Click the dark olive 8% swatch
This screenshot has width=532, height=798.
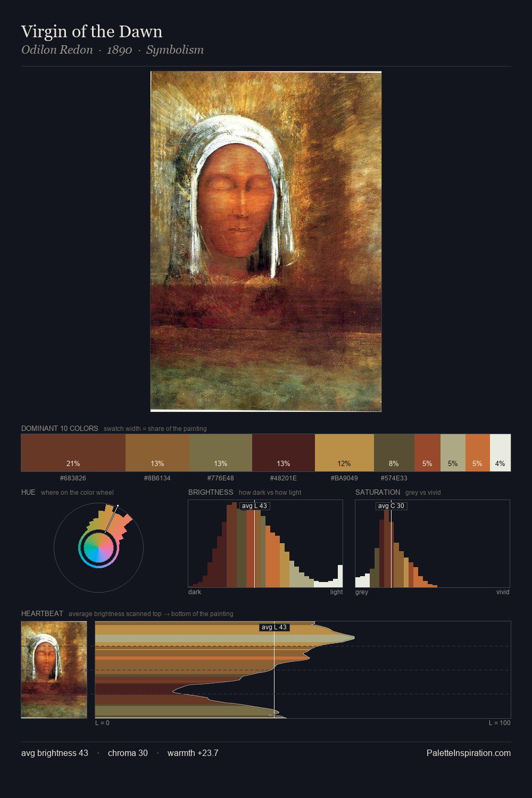[x=394, y=453]
